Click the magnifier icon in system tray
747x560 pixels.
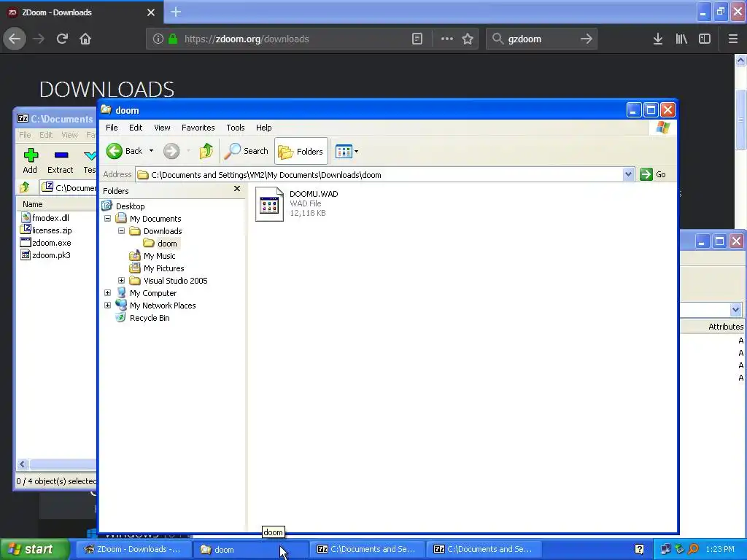click(x=693, y=550)
